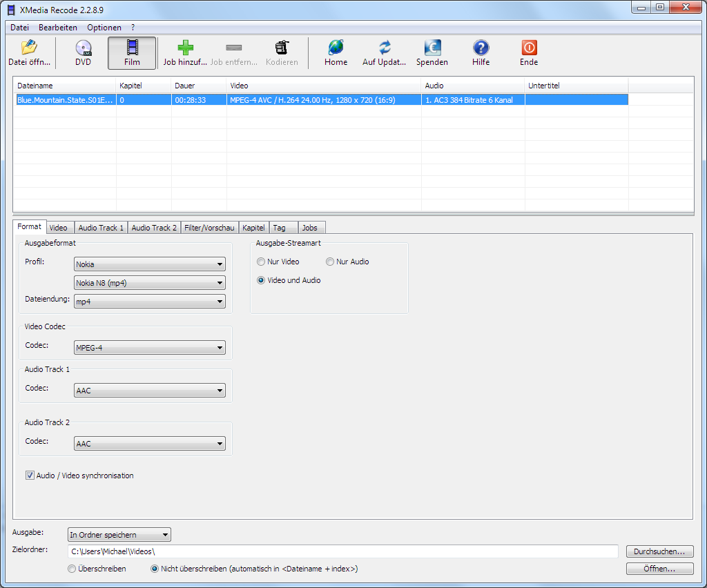
Task: Open the Datei menu
Action: pyautogui.click(x=19, y=28)
